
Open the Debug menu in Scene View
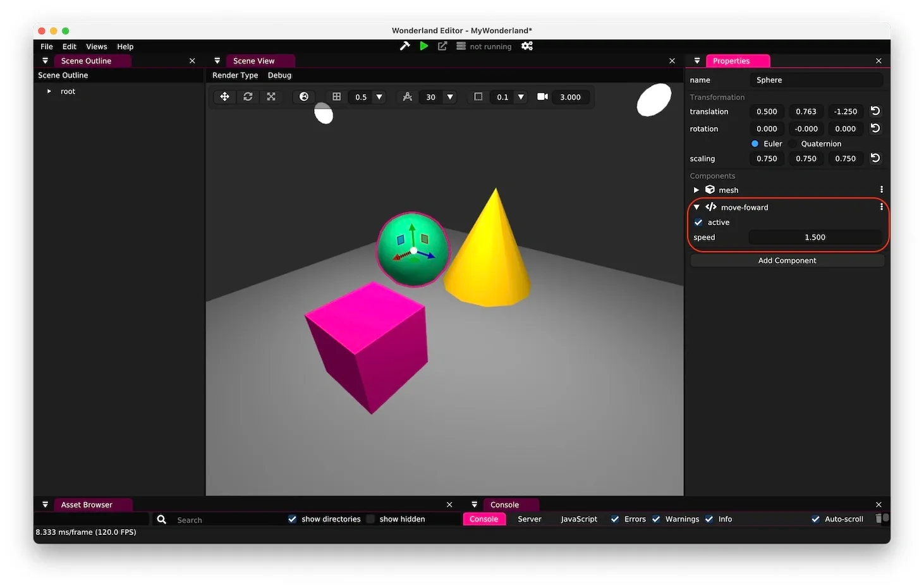coord(279,75)
